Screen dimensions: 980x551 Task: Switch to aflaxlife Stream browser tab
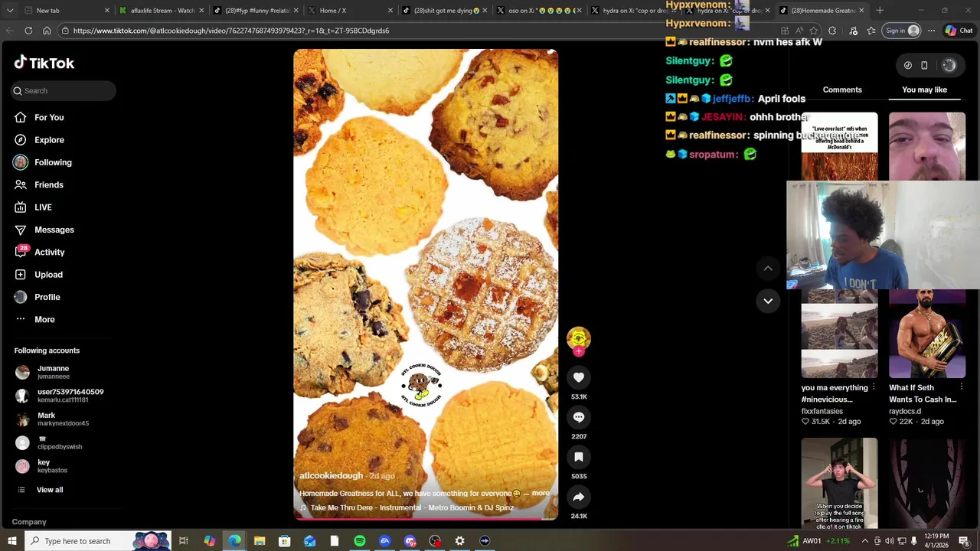pyautogui.click(x=159, y=11)
